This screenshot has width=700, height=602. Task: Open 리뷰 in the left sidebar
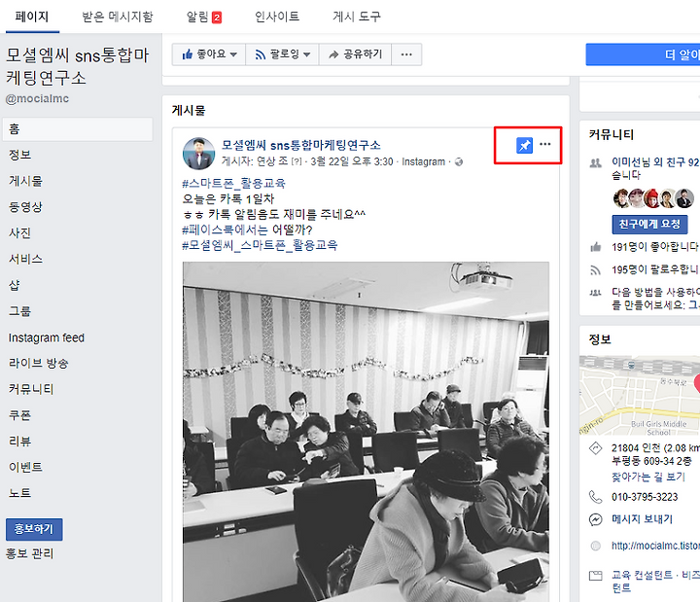(20, 442)
